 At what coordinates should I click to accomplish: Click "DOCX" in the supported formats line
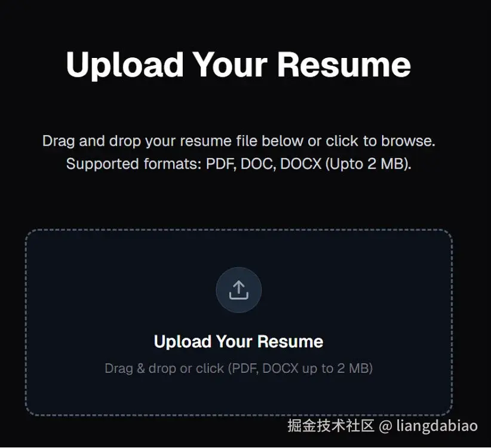[301, 164]
